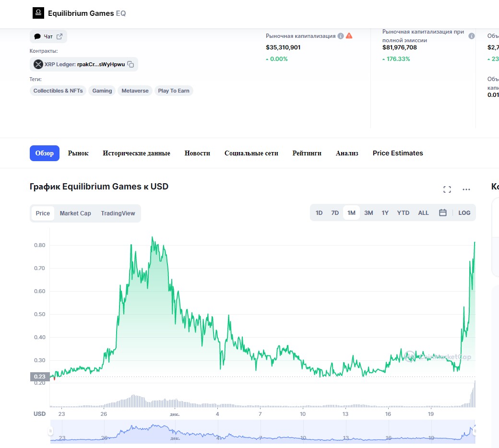Select the Market Cap chart view
499x448 pixels.
tap(75, 213)
